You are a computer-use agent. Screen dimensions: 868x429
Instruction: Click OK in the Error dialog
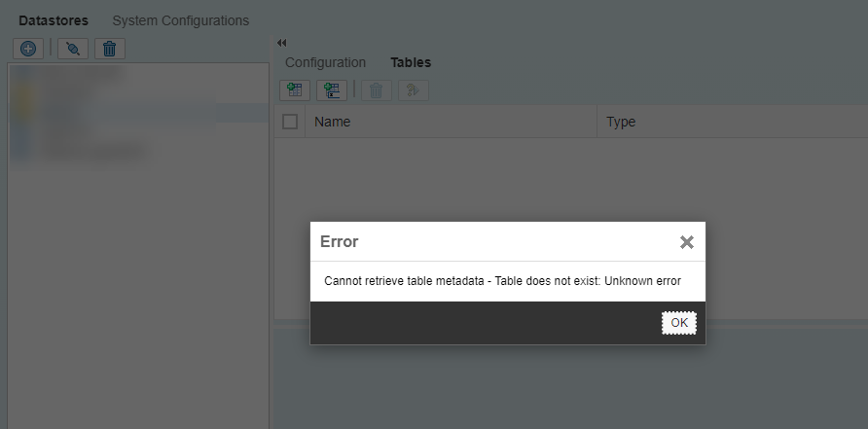pyautogui.click(x=678, y=323)
